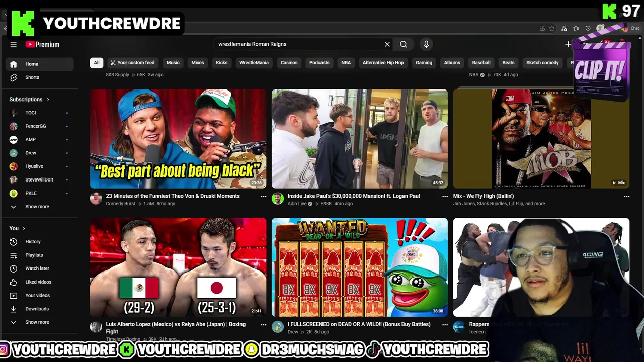Start voice search with the microphone icon

(426, 44)
